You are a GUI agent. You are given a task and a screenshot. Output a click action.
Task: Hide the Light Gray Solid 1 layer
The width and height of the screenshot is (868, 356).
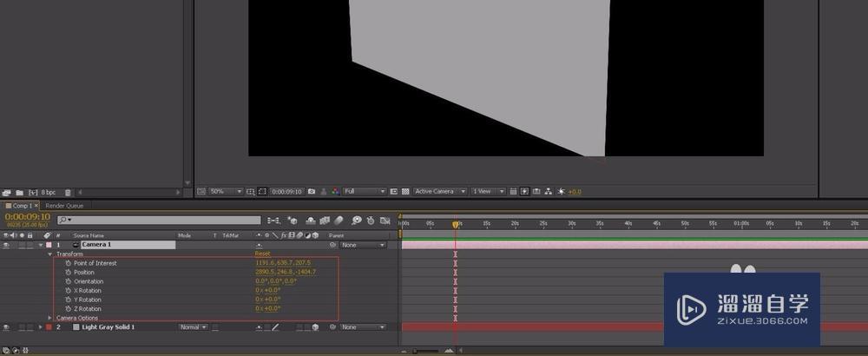coord(6,327)
